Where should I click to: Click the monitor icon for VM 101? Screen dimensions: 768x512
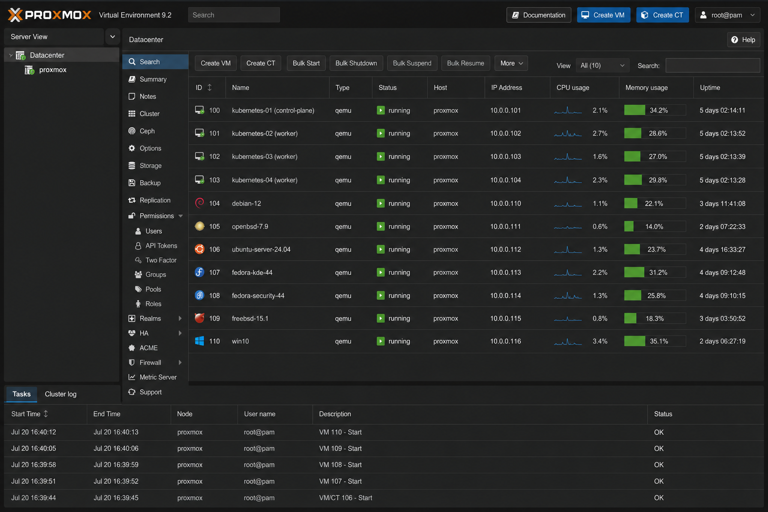click(x=199, y=133)
